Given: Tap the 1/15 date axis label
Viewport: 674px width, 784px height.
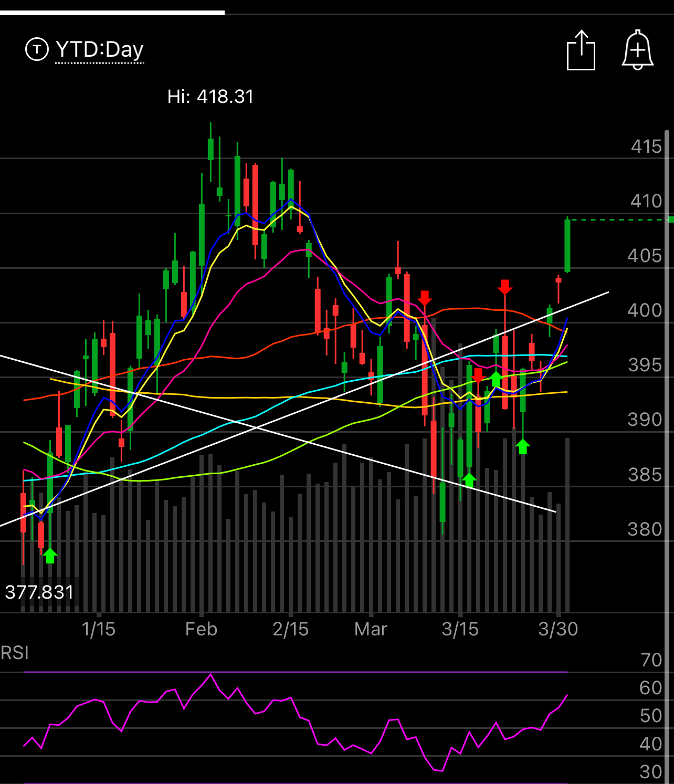Looking at the screenshot, I should [x=99, y=629].
